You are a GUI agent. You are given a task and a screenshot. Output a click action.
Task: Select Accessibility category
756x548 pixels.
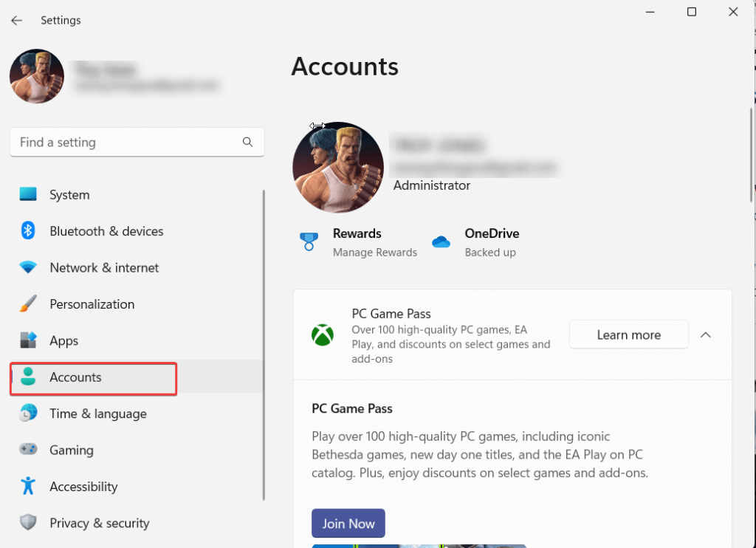coord(137,486)
